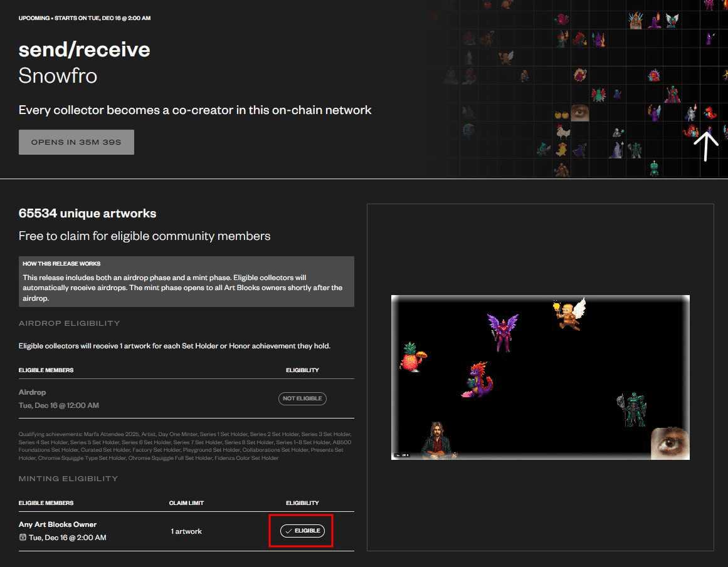Click the white chicken sprite in banner grid
Screen dimensions: 728x567
tap(563, 132)
